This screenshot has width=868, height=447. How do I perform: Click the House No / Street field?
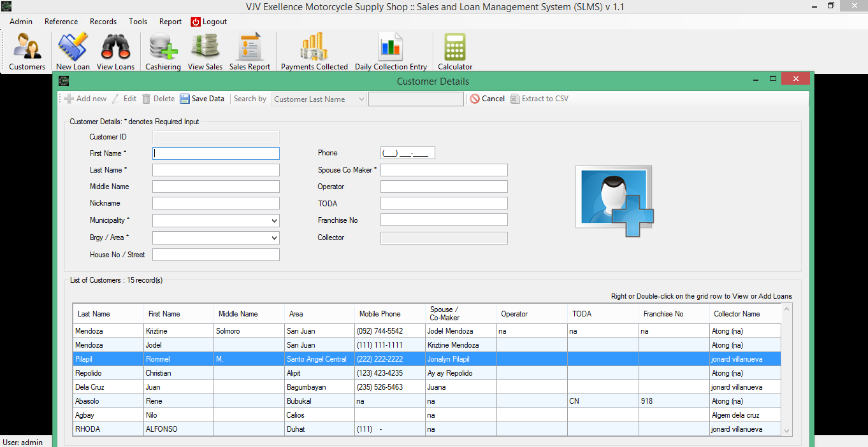[216, 255]
